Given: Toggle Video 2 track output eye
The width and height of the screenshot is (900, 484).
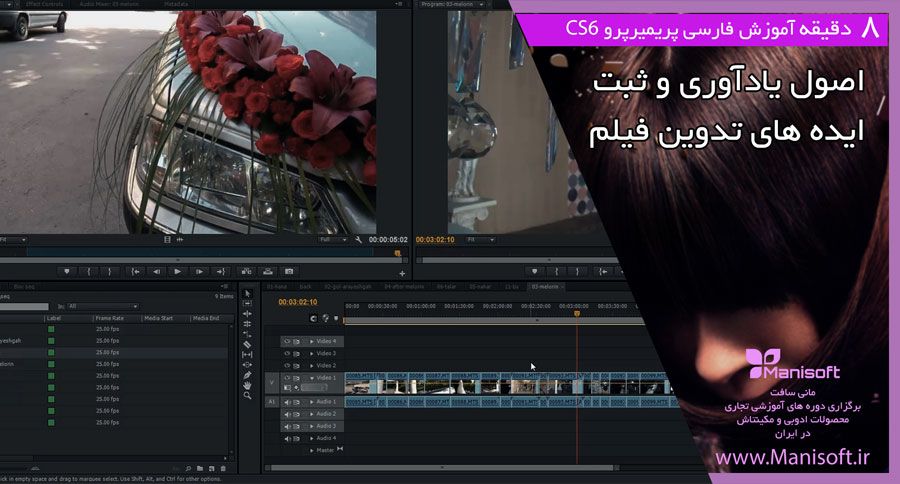Looking at the screenshot, I should click(x=287, y=365).
